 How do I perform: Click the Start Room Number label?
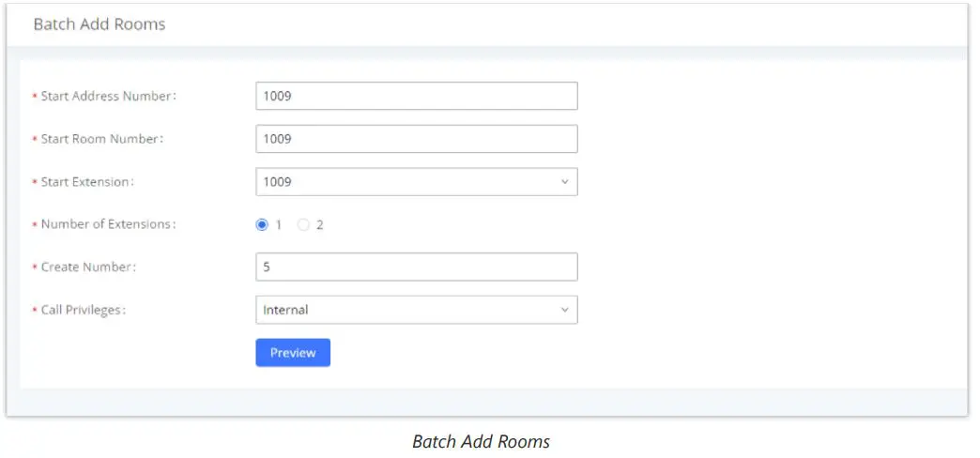[x=101, y=139]
